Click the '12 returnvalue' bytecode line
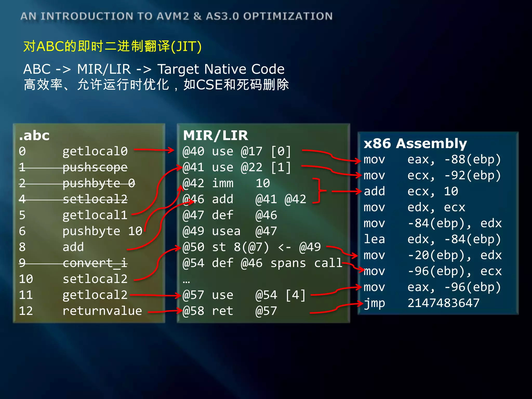 (x=81, y=311)
